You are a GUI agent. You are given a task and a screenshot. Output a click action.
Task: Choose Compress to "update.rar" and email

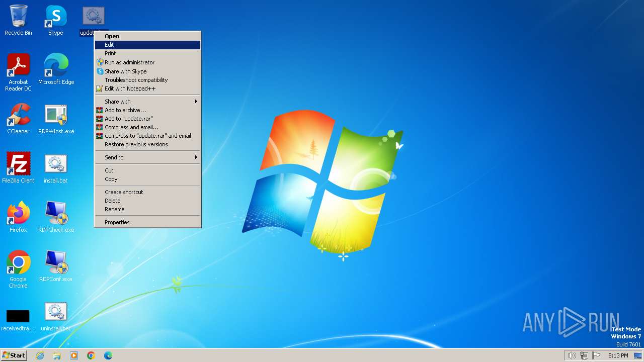147,136
